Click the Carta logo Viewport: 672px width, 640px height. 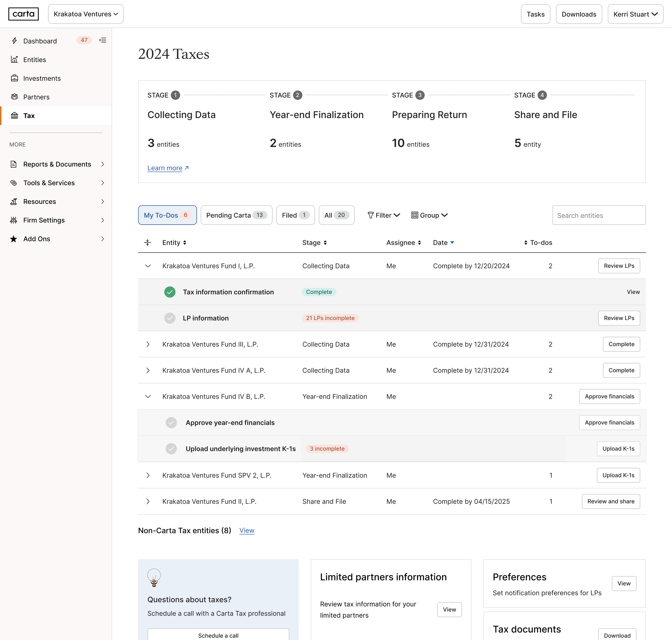click(x=23, y=14)
